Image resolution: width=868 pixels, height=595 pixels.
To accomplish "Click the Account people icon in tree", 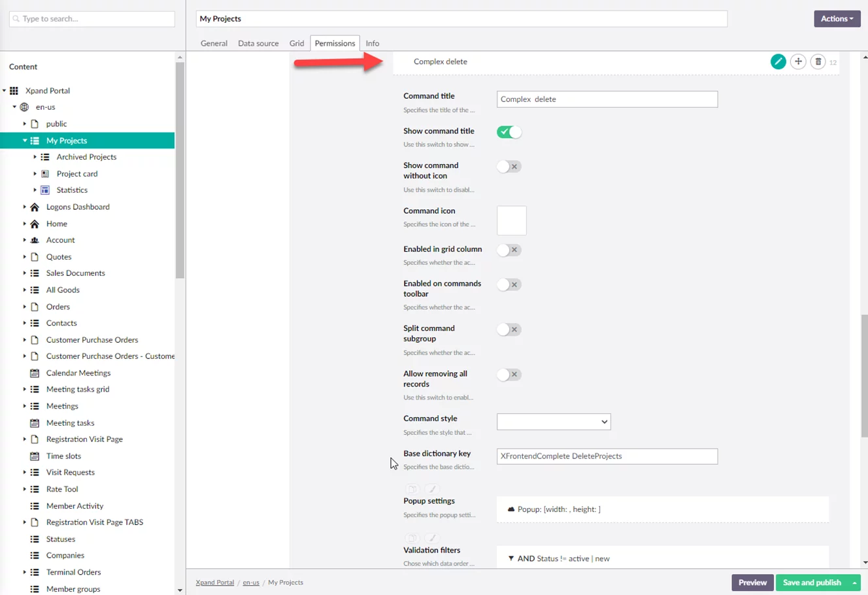I will click(35, 240).
